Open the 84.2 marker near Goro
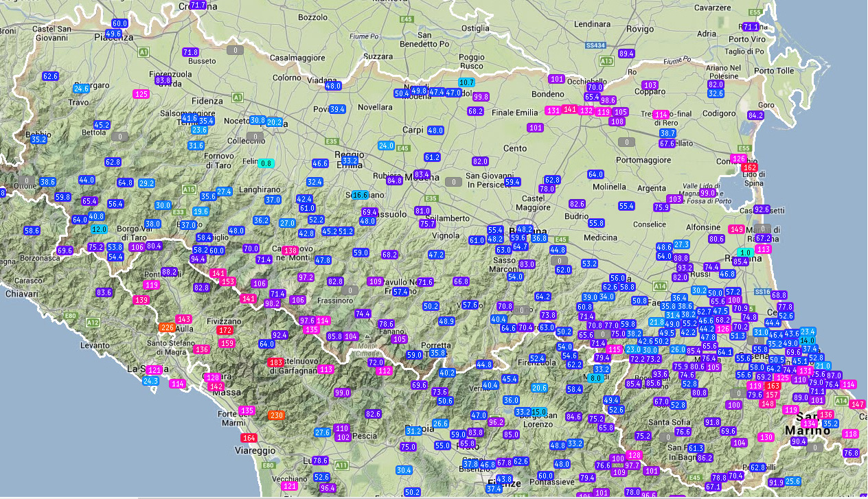Viewport: 868px width, 499px height. (x=756, y=115)
